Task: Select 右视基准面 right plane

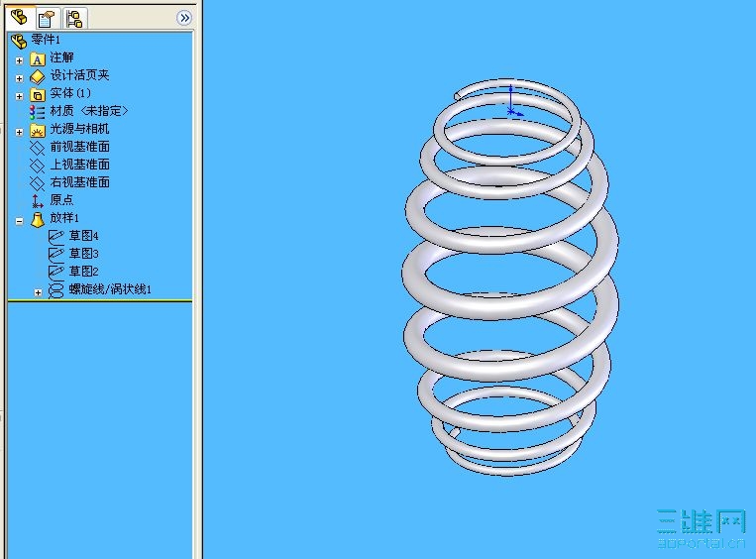Action: (80, 182)
